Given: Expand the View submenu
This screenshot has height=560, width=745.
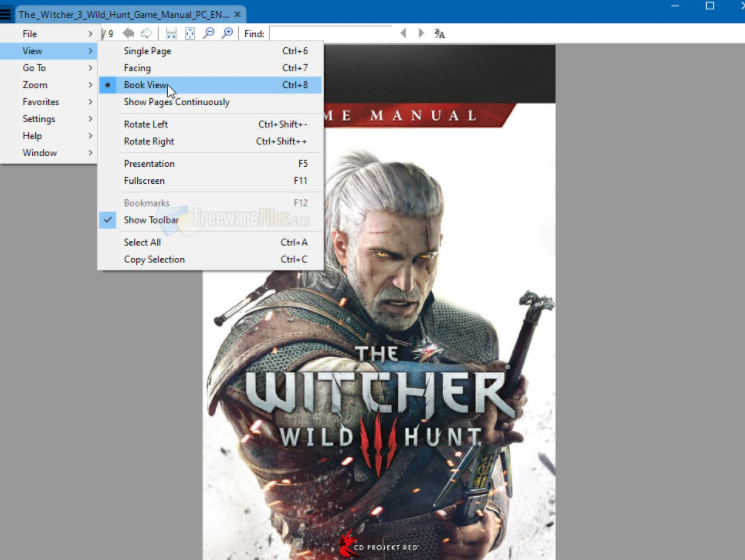Looking at the screenshot, I should 48,51.
